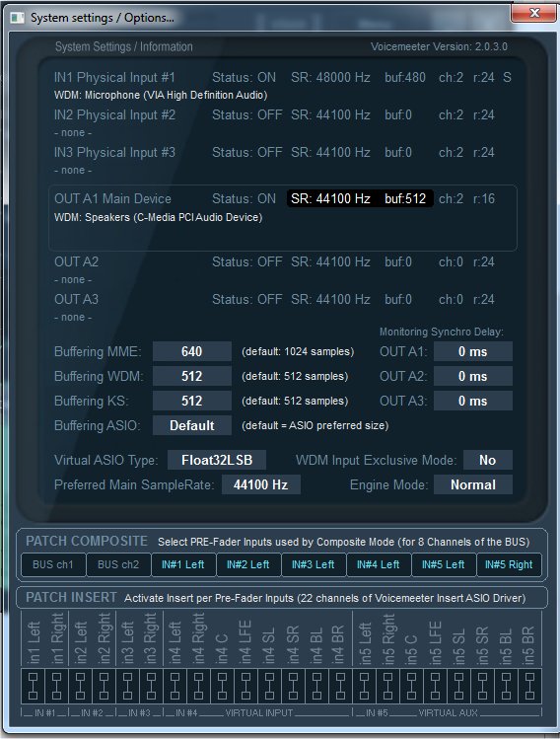The height and width of the screenshot is (739, 560).
Task: Select the IN#5 Right composite patch
Action: (509, 564)
